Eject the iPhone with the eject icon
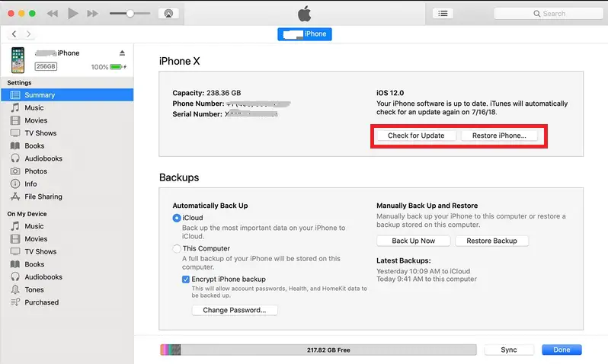608x364 pixels. tap(122, 53)
